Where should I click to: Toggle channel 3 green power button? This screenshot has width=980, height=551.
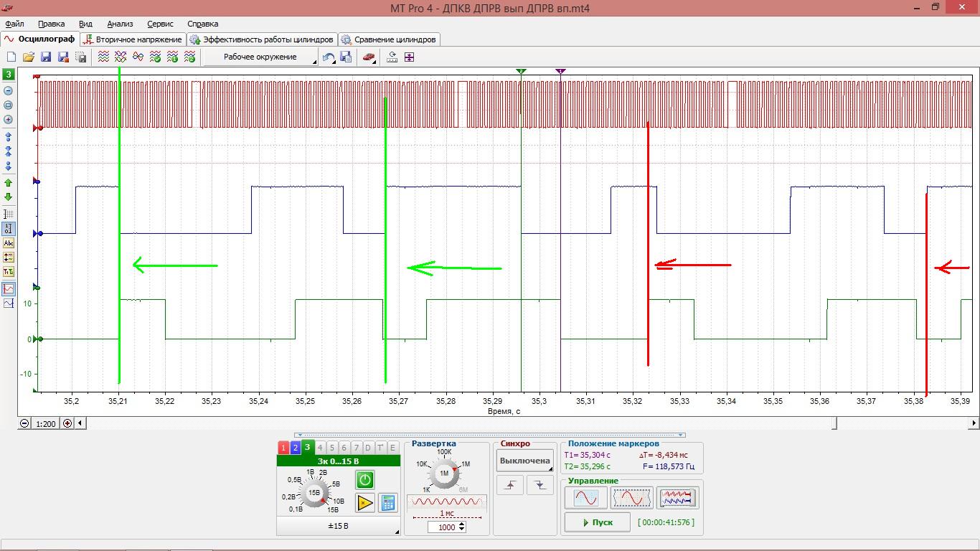click(365, 479)
